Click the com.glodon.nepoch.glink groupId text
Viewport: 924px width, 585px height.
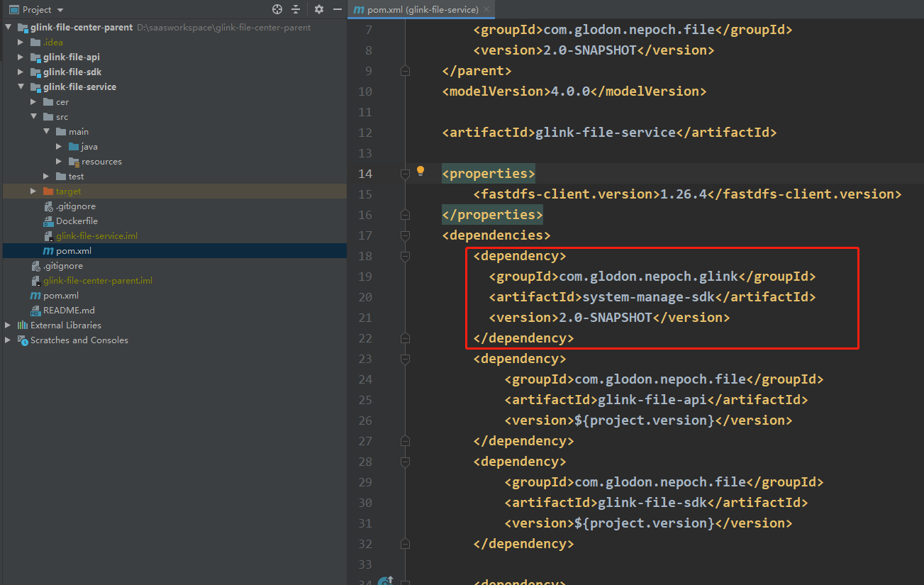coord(649,276)
